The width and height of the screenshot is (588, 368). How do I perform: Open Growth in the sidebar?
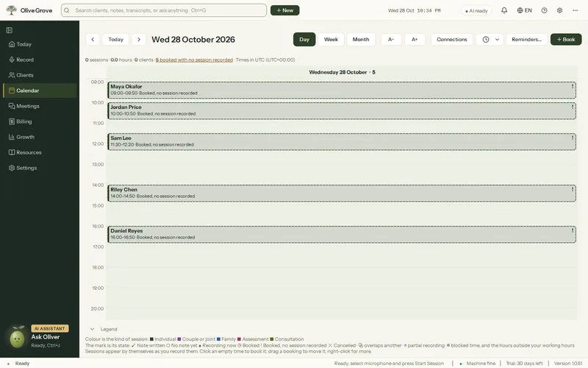pyautogui.click(x=40, y=137)
